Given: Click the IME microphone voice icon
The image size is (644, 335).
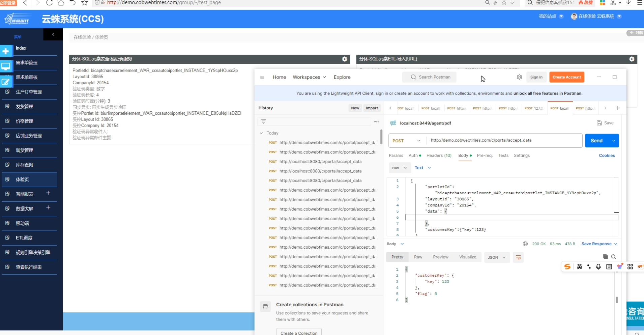Looking at the screenshot, I should tap(598, 267).
